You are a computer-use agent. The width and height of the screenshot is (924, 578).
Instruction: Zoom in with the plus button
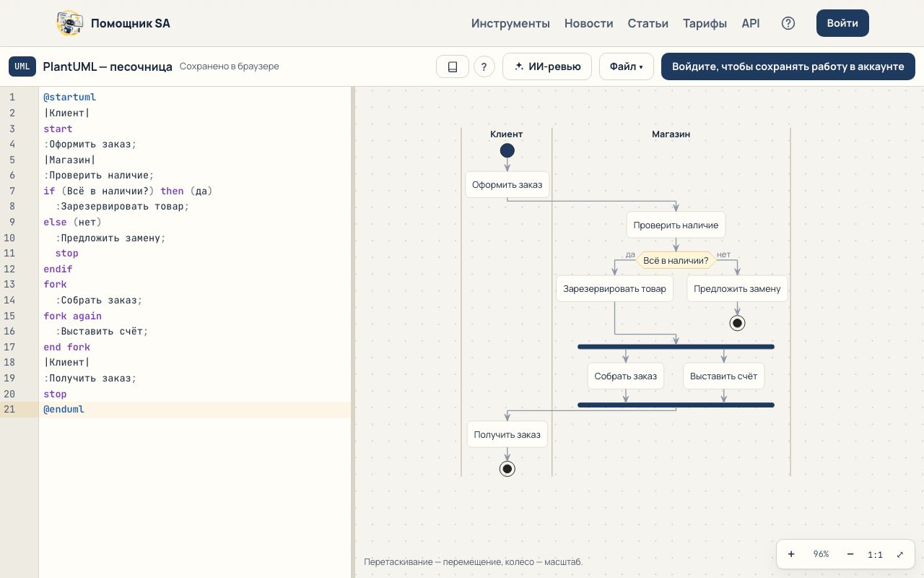click(791, 554)
